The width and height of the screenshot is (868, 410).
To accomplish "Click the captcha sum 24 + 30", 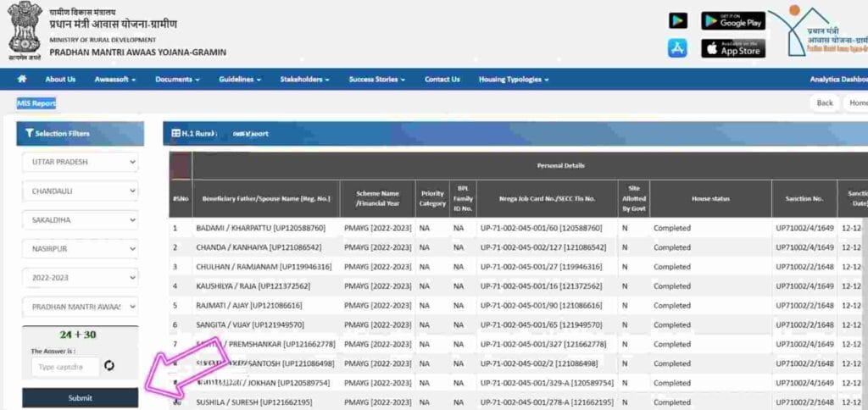I will pos(78,335).
